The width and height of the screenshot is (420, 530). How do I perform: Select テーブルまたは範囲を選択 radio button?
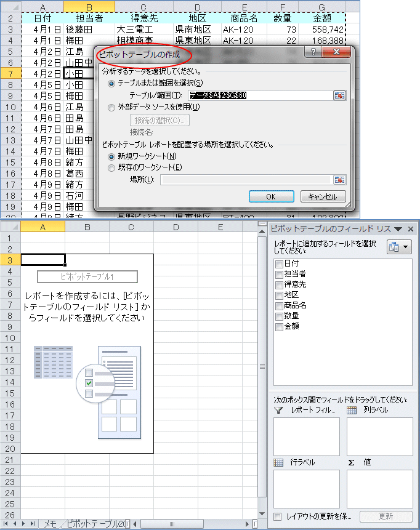tap(111, 84)
